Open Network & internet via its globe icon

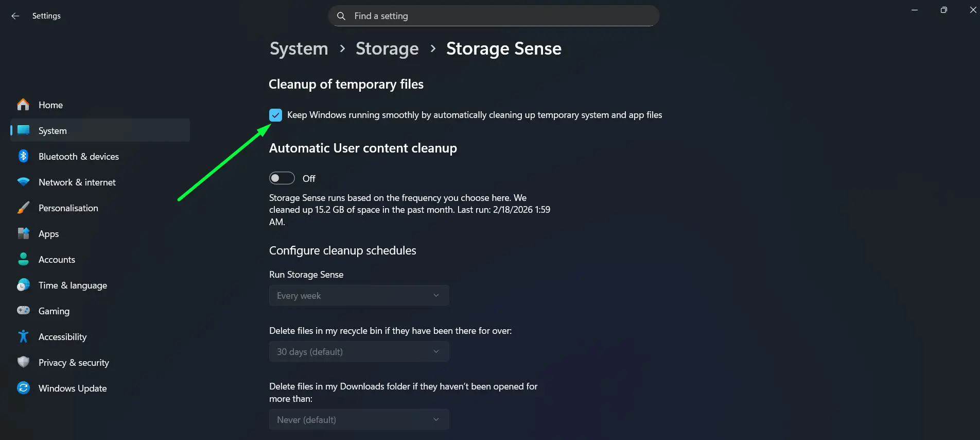(x=23, y=182)
